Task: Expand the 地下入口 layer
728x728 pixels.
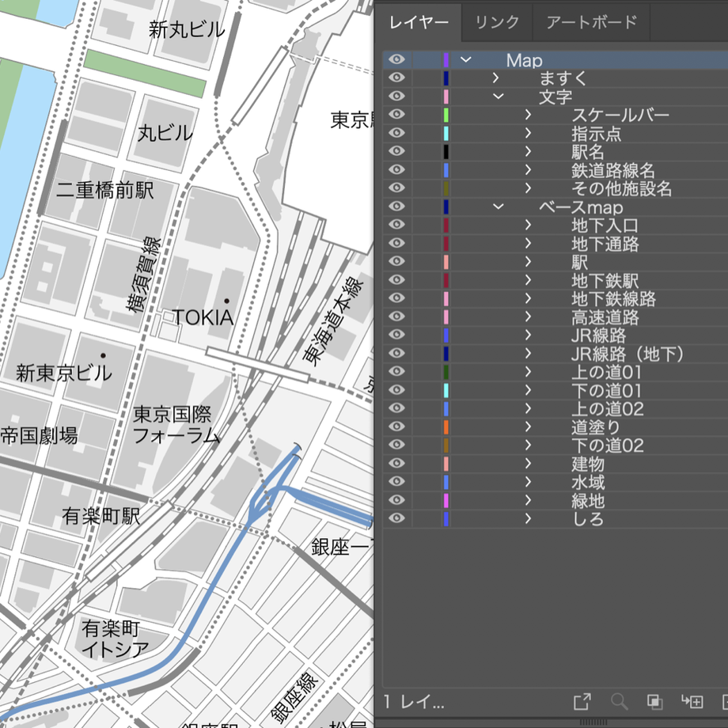Action: 528,224
